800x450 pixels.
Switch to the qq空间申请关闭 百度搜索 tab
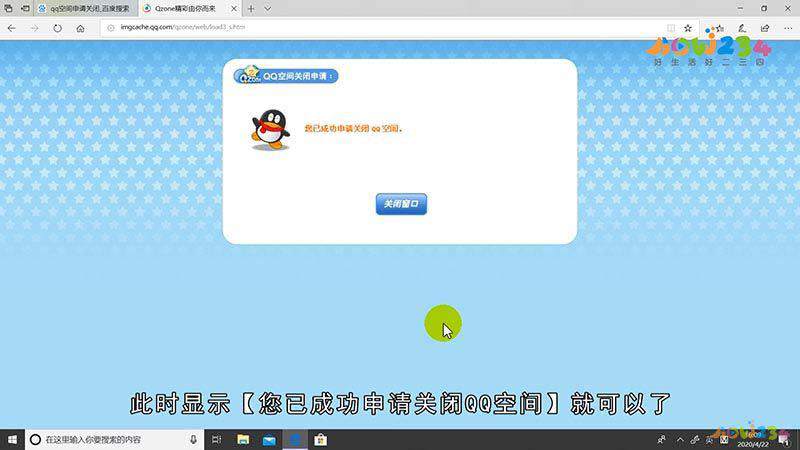click(85, 9)
